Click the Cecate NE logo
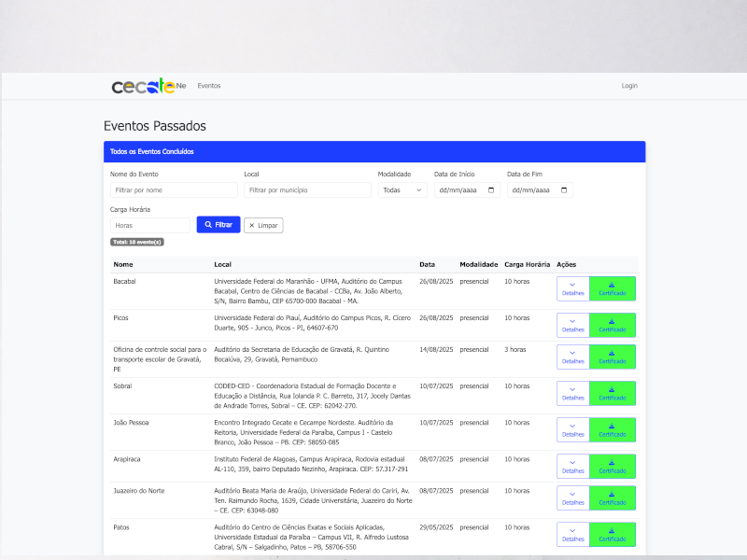The image size is (747, 560). 148,86
